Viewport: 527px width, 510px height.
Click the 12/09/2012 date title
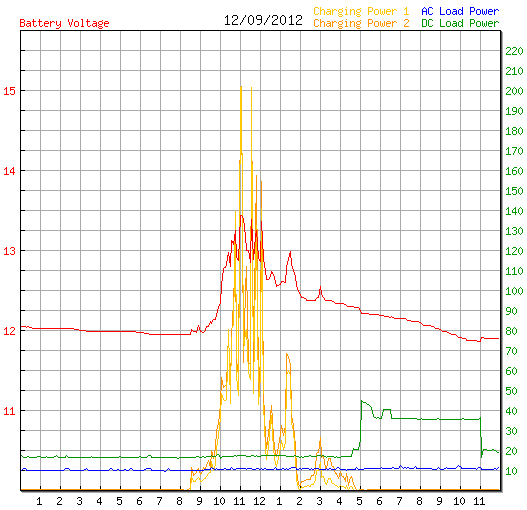(x=263, y=21)
